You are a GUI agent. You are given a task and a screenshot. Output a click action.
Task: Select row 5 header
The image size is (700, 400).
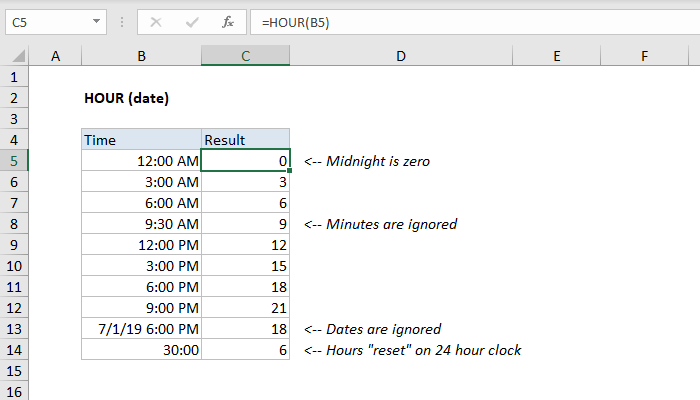click(14, 161)
